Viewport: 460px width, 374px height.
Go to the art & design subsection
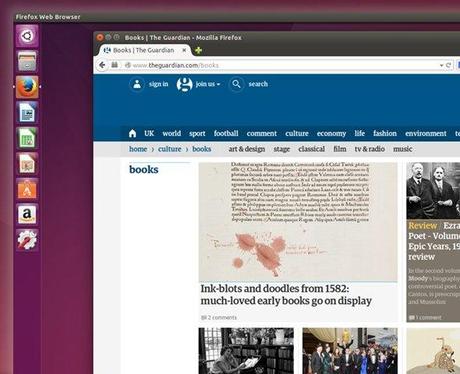pos(247,149)
